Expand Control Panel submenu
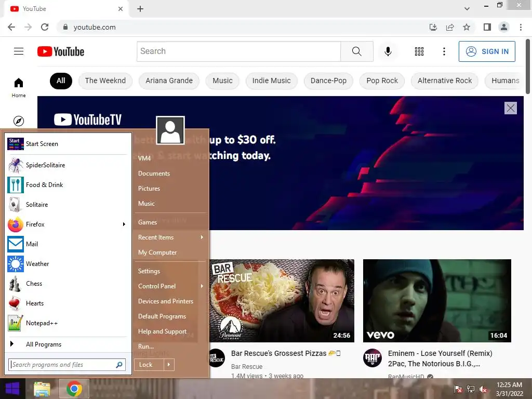532x399 pixels. tap(170, 286)
